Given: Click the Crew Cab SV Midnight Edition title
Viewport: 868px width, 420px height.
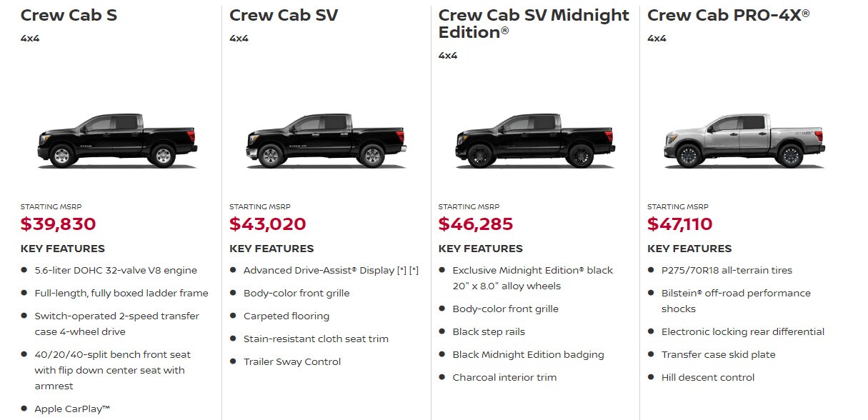Looking at the screenshot, I should [534, 24].
